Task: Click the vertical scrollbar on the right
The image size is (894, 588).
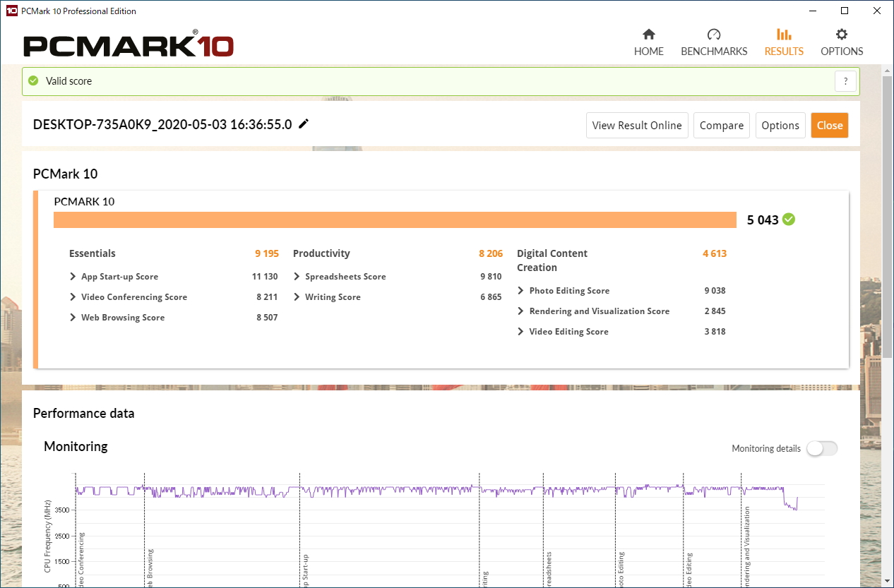Action: point(888,212)
